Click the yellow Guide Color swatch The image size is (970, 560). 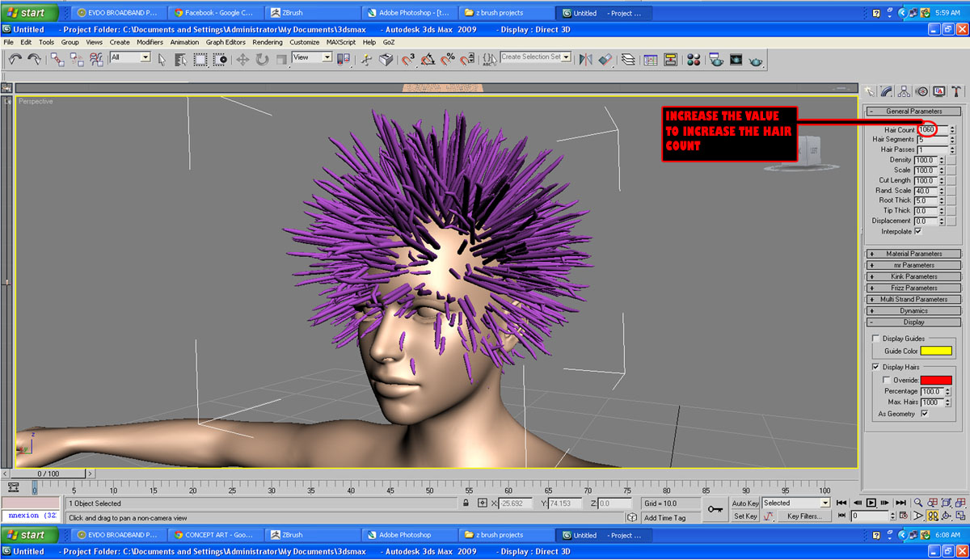pos(936,352)
